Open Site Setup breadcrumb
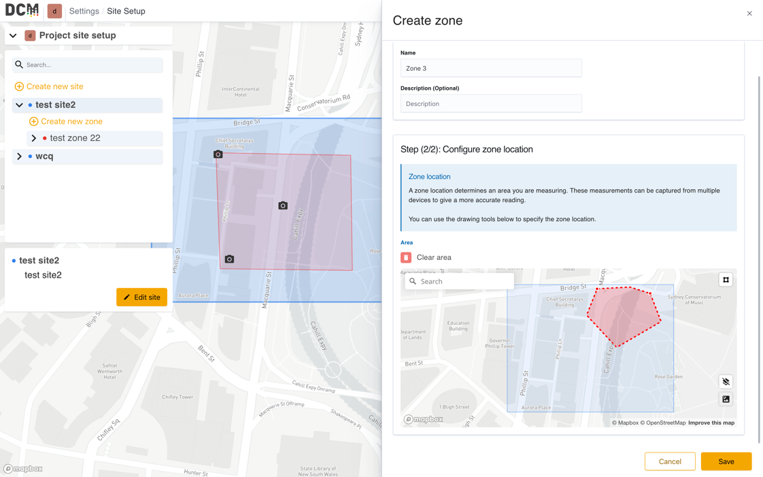The height and width of the screenshot is (477, 763). [126, 11]
